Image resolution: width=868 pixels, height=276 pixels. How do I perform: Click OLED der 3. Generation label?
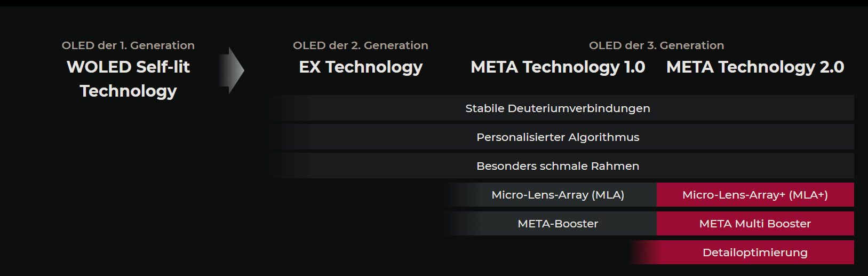(657, 45)
